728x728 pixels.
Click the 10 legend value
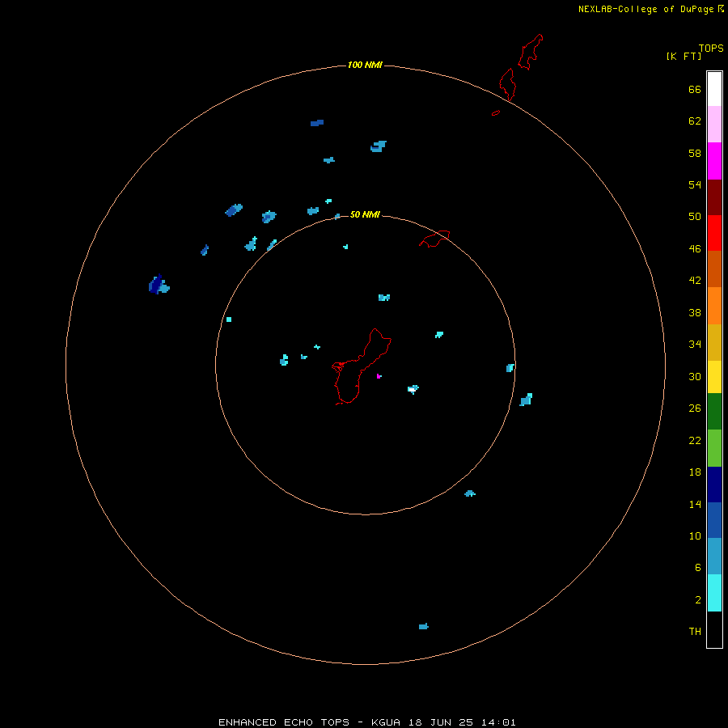[x=695, y=536]
